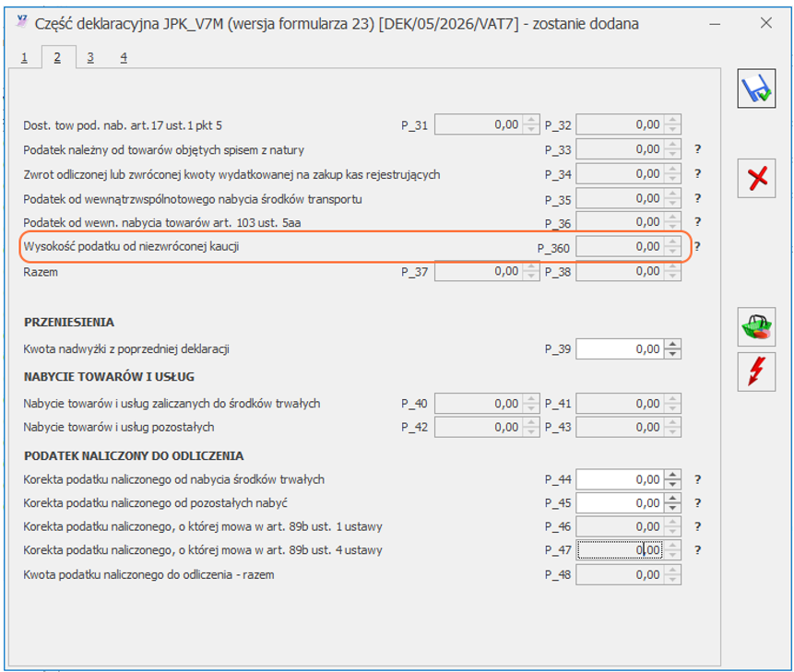Click the green basket icon
The width and height of the screenshot is (794, 672).
[756, 327]
